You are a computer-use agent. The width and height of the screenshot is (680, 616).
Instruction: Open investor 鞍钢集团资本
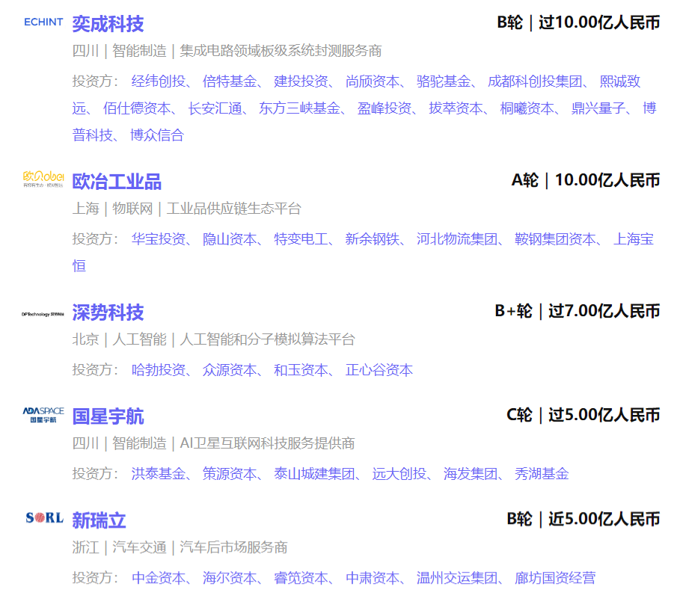(556, 239)
